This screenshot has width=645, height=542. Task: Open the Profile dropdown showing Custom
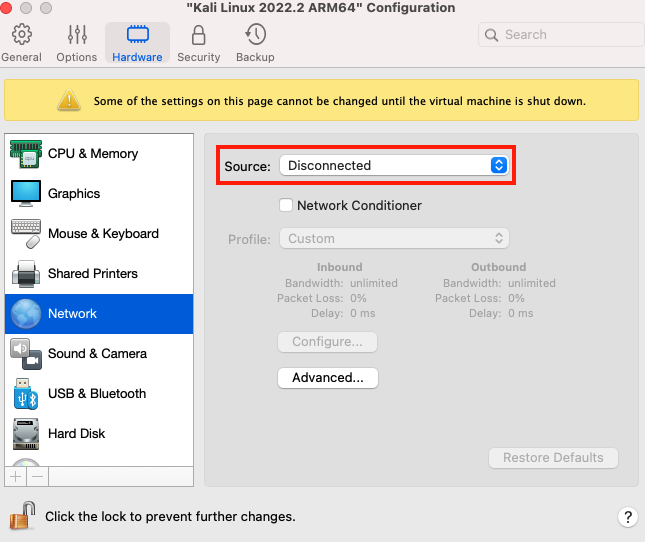pos(394,239)
